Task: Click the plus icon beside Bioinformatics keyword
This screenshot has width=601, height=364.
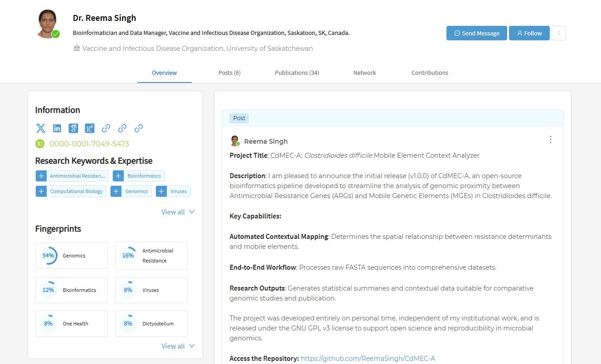Action: 118,176
